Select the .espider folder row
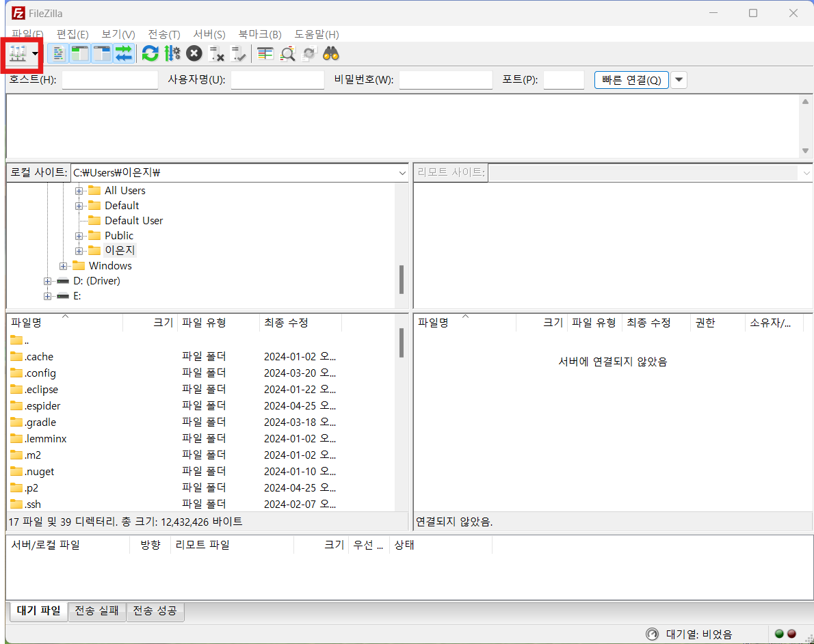Image resolution: width=814 pixels, height=644 pixels. 201,406
